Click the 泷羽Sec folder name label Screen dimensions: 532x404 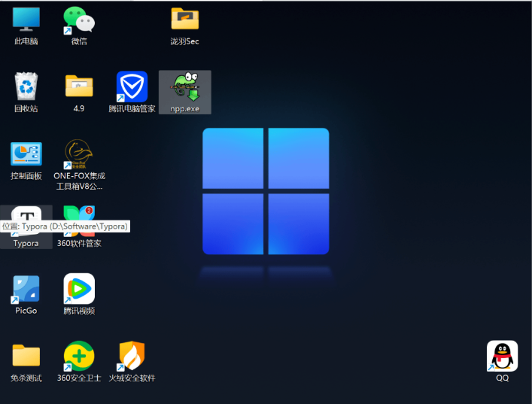click(x=185, y=41)
